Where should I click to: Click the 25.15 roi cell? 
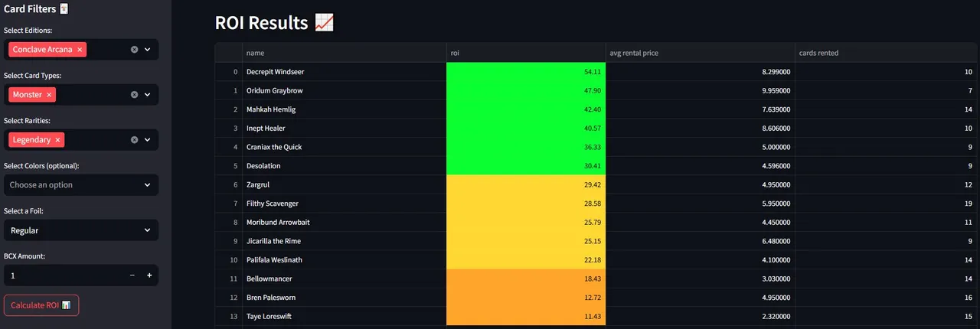pos(526,241)
